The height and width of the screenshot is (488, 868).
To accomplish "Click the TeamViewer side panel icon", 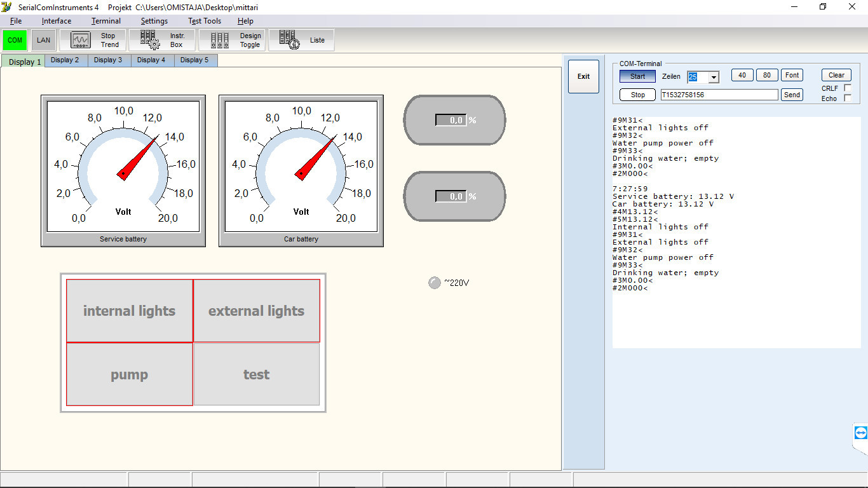I will click(x=861, y=433).
